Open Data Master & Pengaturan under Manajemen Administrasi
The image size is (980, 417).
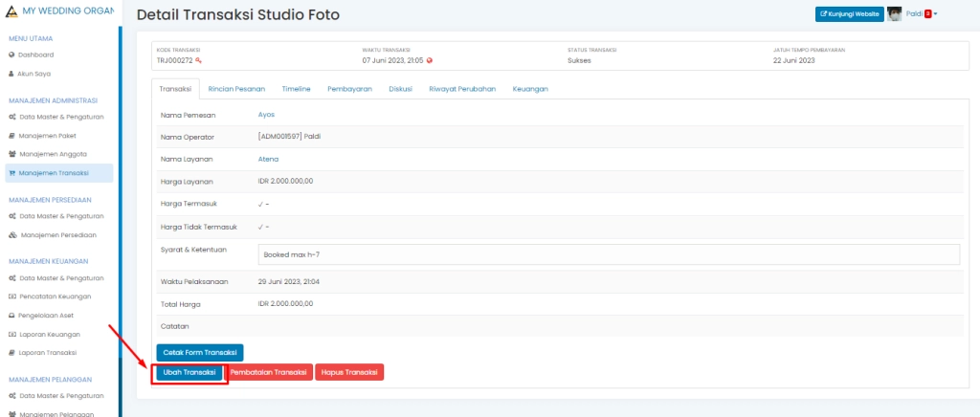[61, 117]
